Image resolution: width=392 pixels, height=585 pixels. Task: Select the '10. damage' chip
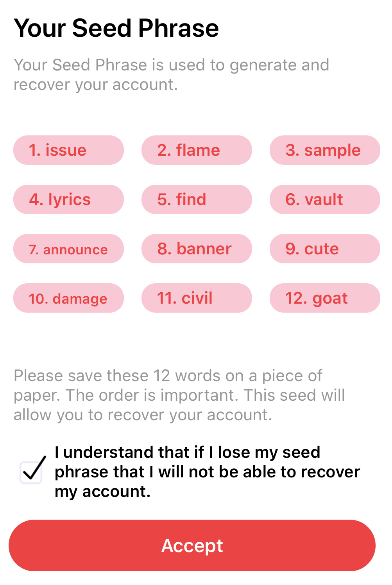click(x=68, y=298)
